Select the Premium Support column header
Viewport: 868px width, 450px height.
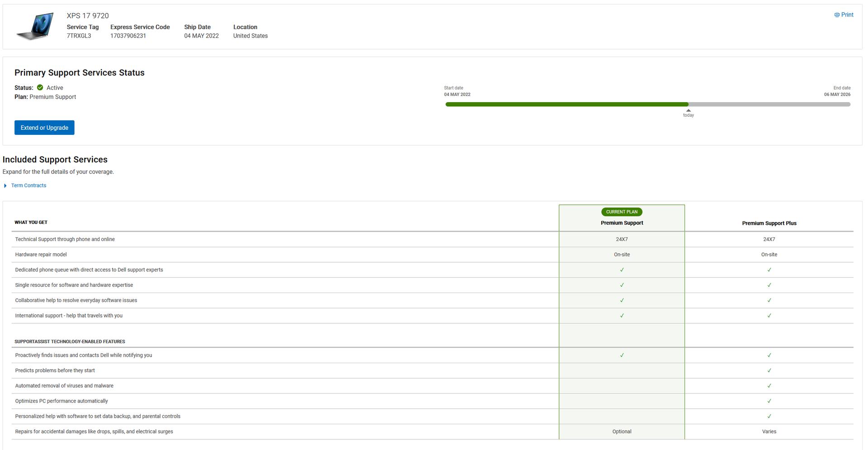click(622, 223)
